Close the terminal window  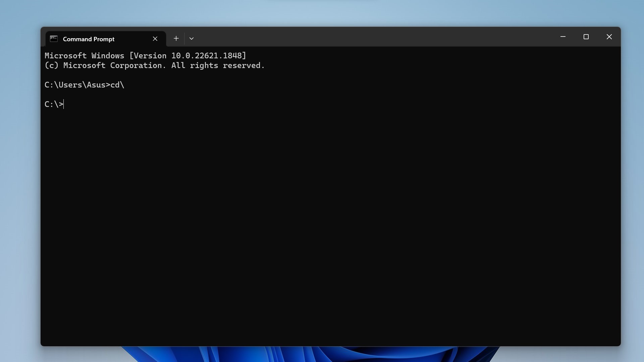point(609,37)
